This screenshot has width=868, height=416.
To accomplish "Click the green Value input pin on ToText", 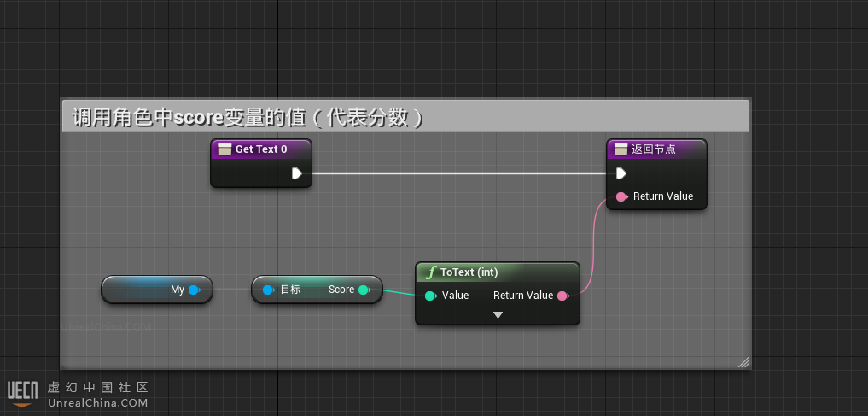I will click(430, 296).
